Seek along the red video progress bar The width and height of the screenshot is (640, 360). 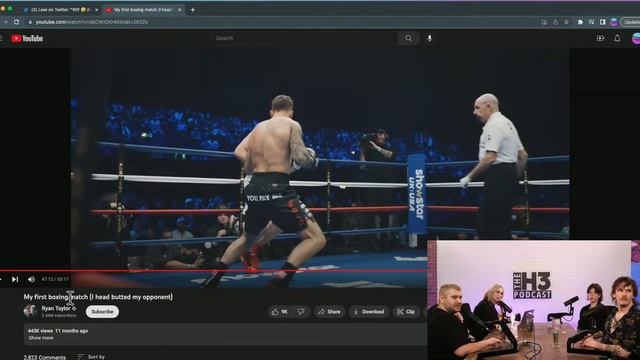pyautogui.click(x=213, y=271)
